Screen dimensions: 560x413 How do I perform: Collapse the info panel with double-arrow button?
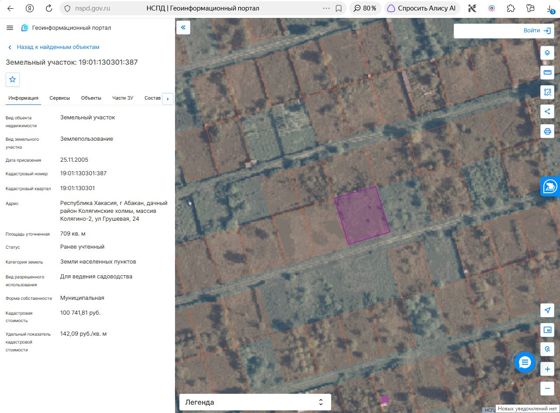click(x=183, y=28)
